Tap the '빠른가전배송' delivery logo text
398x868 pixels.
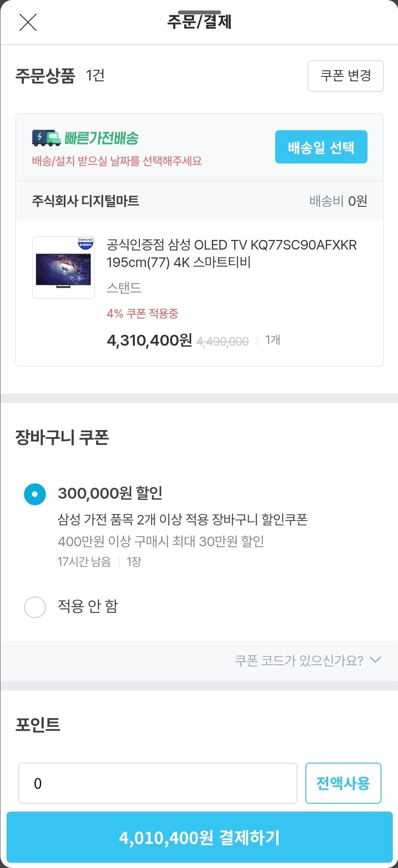click(101, 138)
